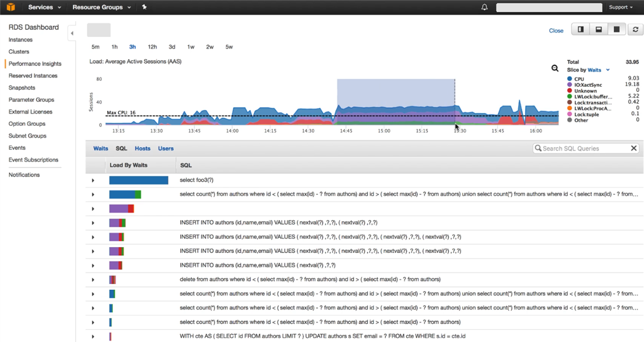Switch to the split-left panel layout
Screen dimensions: 644x342
(581, 30)
